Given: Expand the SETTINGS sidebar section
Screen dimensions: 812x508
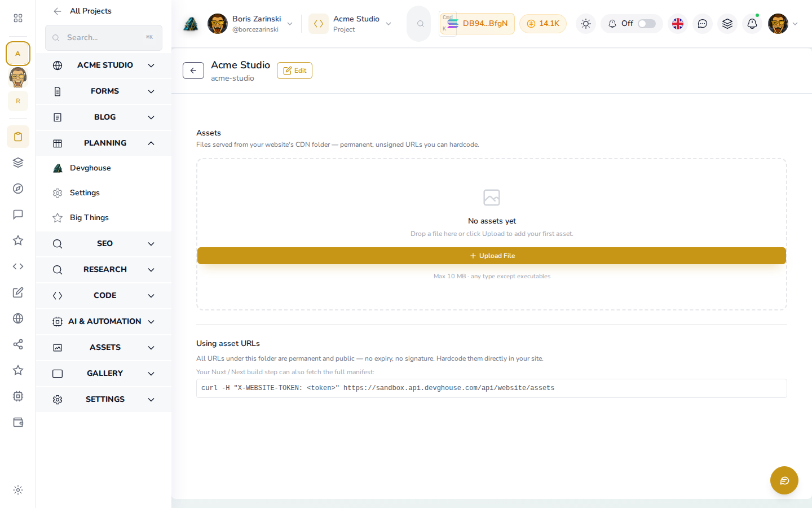Looking at the screenshot, I should point(104,399).
